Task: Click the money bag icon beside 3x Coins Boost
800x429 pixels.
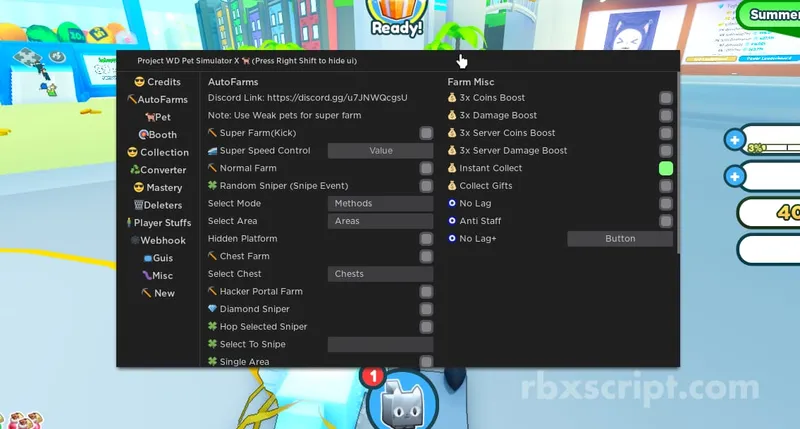Action: 452,97
